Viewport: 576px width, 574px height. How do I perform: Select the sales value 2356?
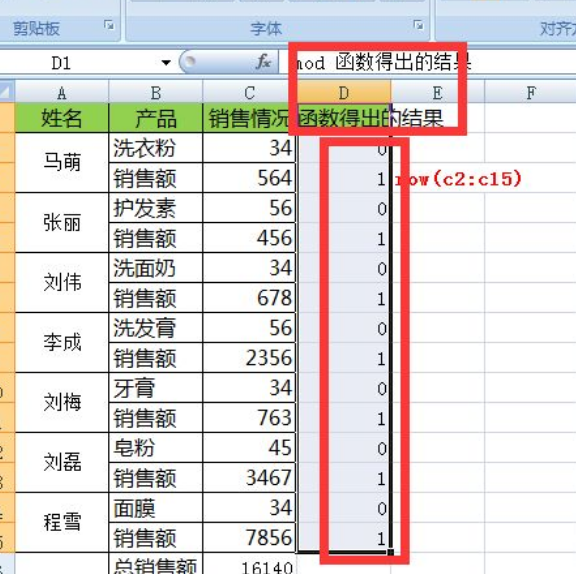(x=249, y=357)
